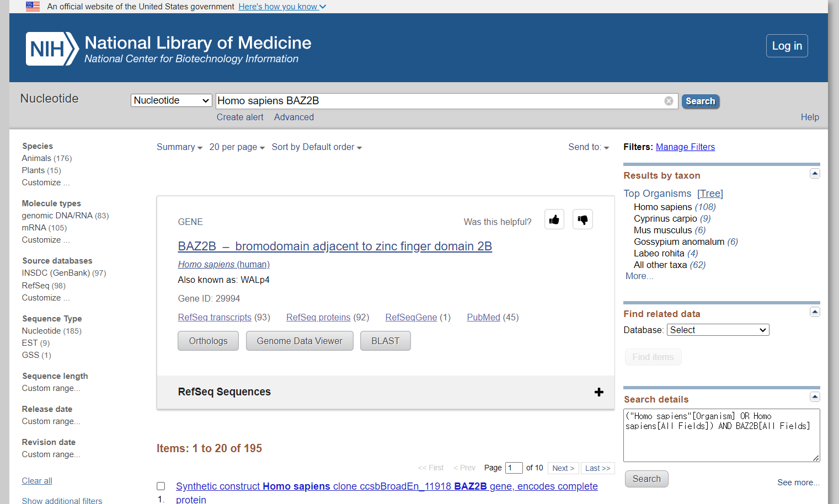
Task: Filter by mRNA molecule type
Action: pos(34,228)
